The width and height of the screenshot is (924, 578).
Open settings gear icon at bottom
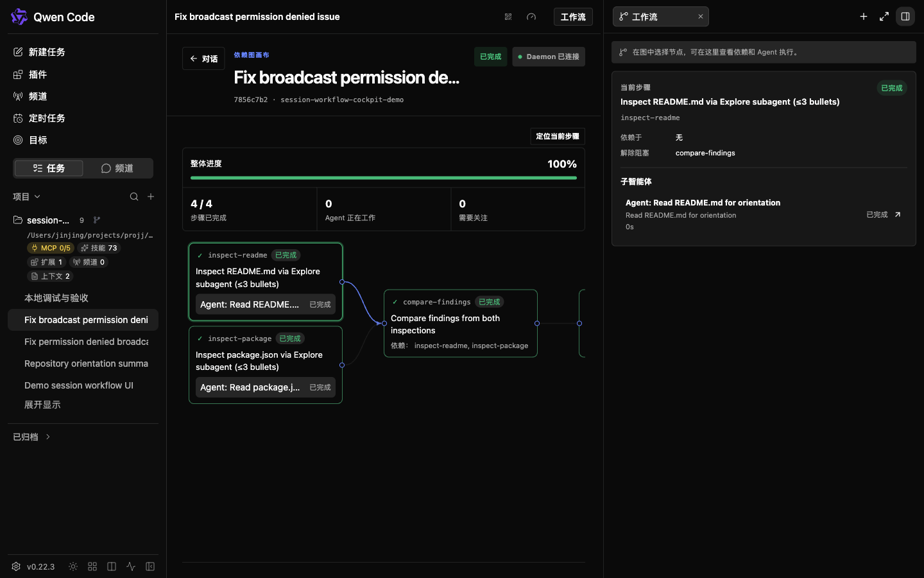(16, 566)
